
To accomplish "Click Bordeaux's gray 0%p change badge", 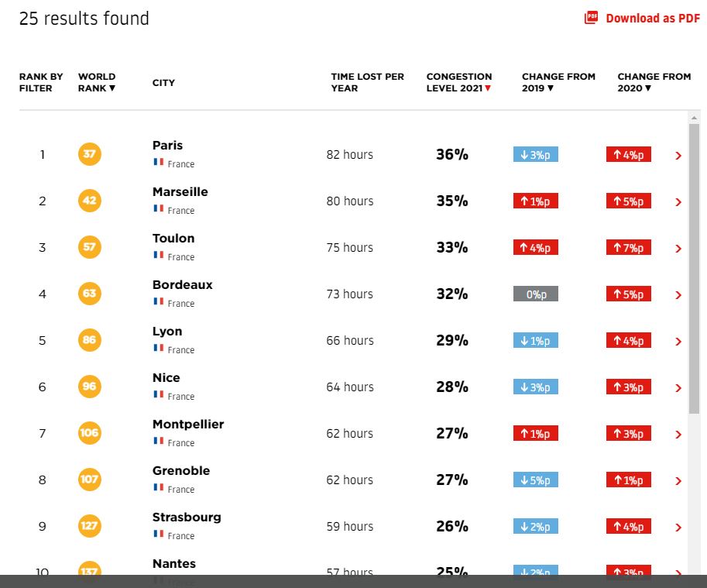I will click(535, 294).
